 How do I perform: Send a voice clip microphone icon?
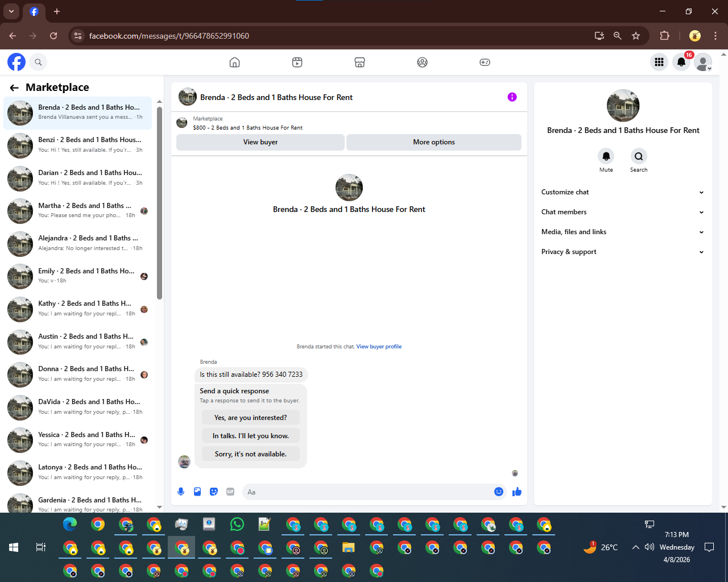click(181, 492)
